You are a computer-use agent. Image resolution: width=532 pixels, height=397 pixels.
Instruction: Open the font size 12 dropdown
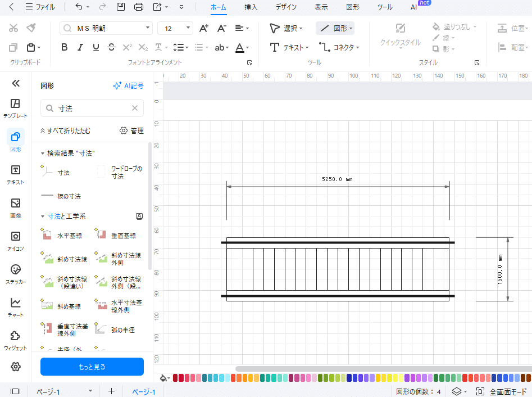click(x=188, y=28)
